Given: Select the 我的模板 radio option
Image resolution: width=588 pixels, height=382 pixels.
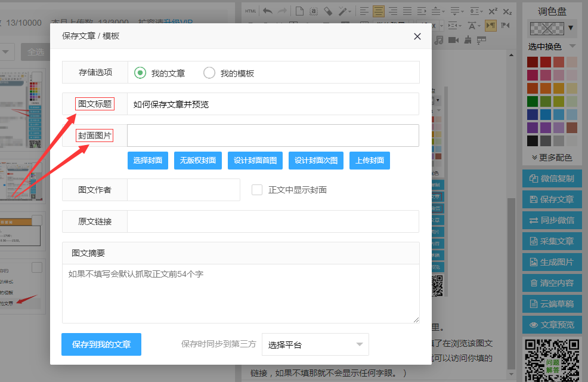Looking at the screenshot, I should pyautogui.click(x=209, y=73).
